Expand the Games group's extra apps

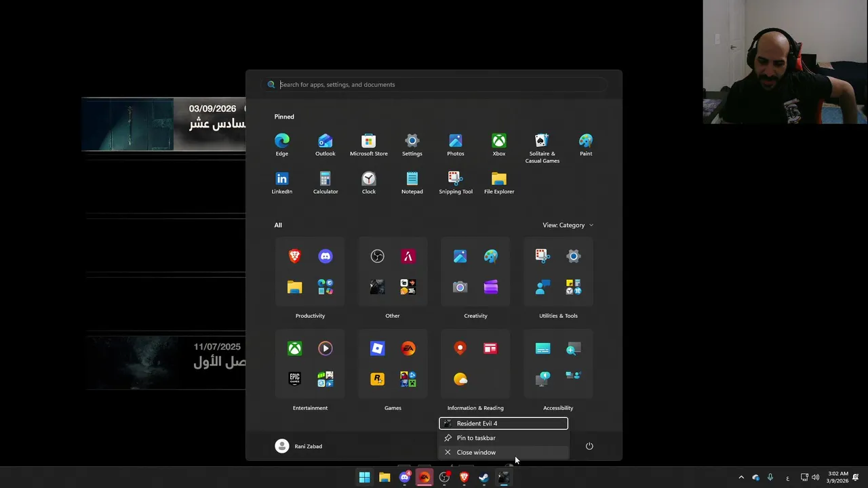(408, 379)
